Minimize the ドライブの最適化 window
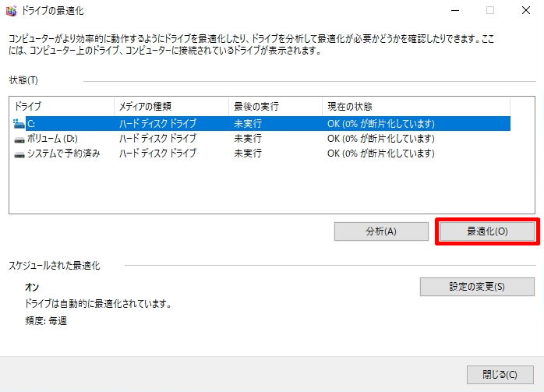This screenshot has height=392, width=544. pos(455,11)
